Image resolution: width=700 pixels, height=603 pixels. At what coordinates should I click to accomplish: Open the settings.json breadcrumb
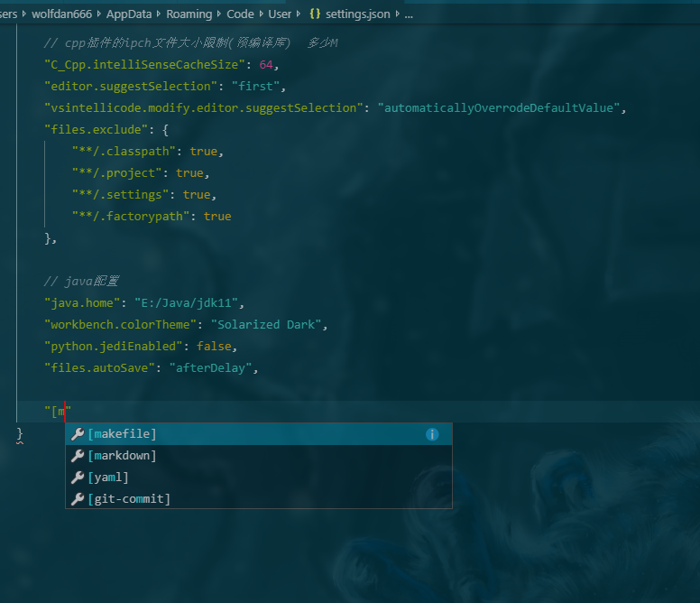click(x=358, y=14)
